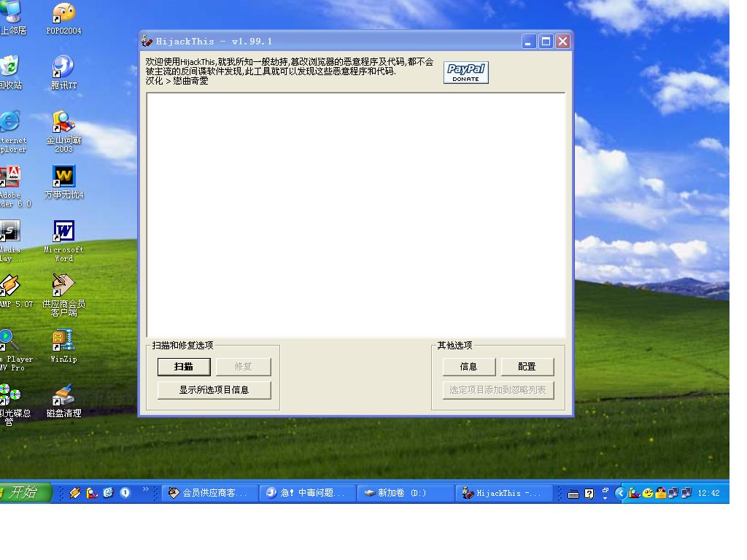Select the POPO2004 desktop icon
This screenshot has width=747, height=560.
coord(64,19)
